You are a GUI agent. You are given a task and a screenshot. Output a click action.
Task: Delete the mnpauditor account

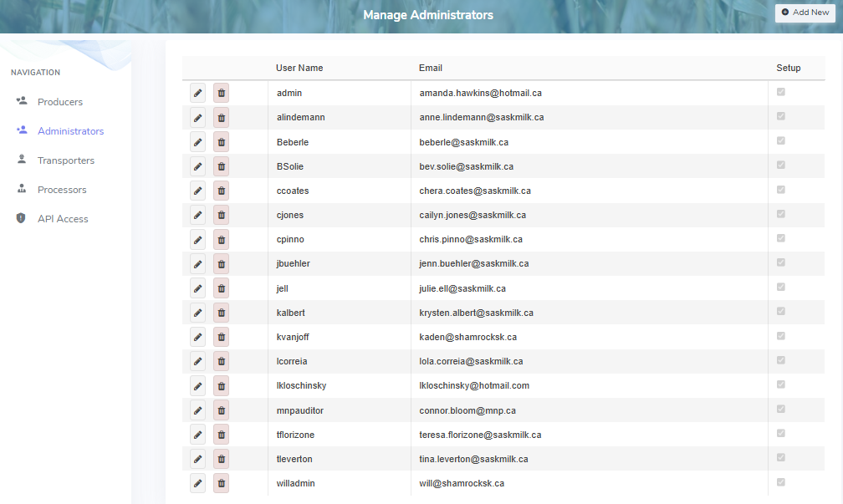(x=221, y=410)
